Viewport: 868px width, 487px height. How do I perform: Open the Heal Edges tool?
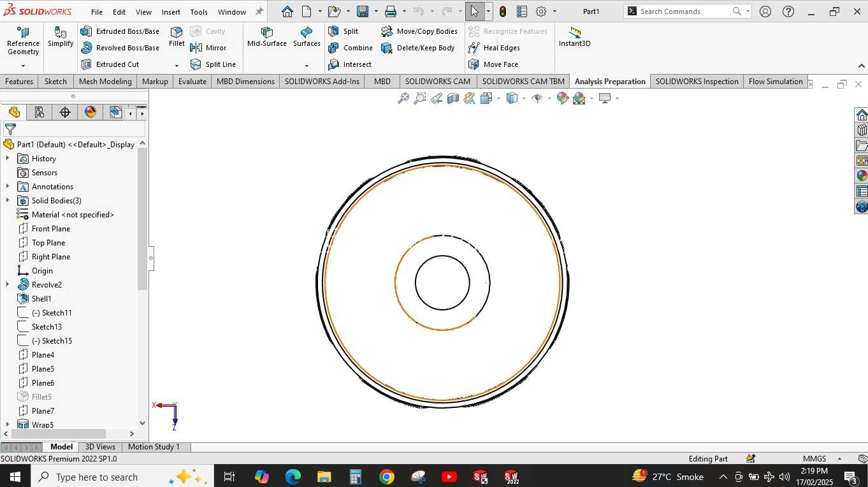tap(494, 48)
